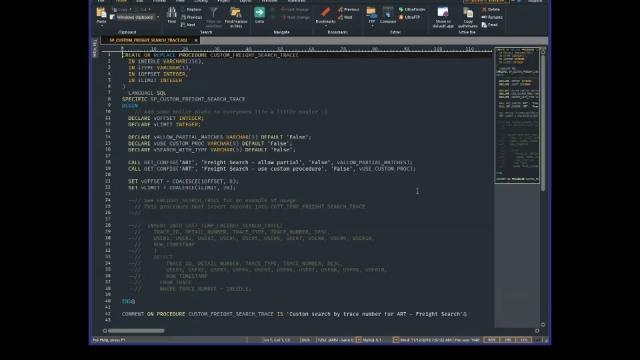Click the Mod date field in status bar
The height and width of the screenshot is (360, 640).
pyautogui.click(x=425, y=340)
